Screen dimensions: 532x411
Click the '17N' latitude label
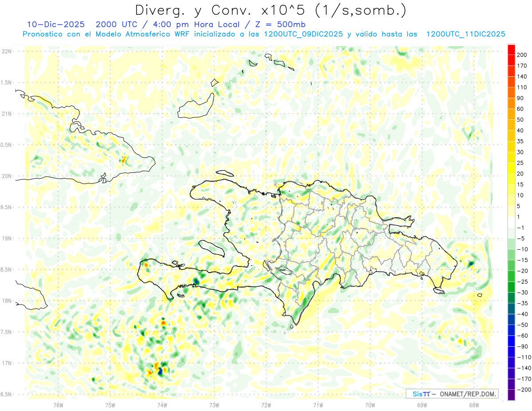pyautogui.click(x=7, y=363)
